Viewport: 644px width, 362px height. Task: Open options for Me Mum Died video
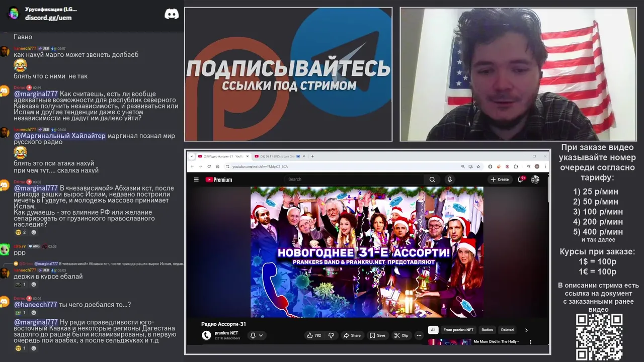(x=530, y=342)
